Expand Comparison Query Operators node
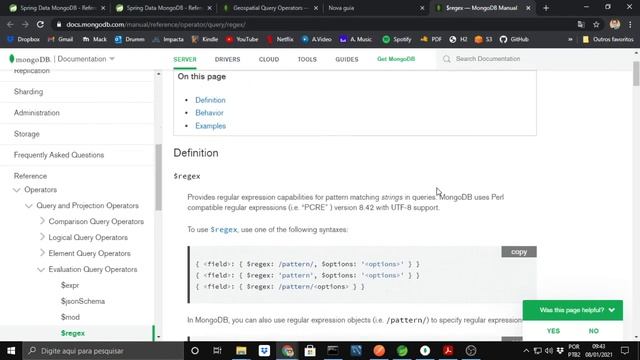 (42, 221)
